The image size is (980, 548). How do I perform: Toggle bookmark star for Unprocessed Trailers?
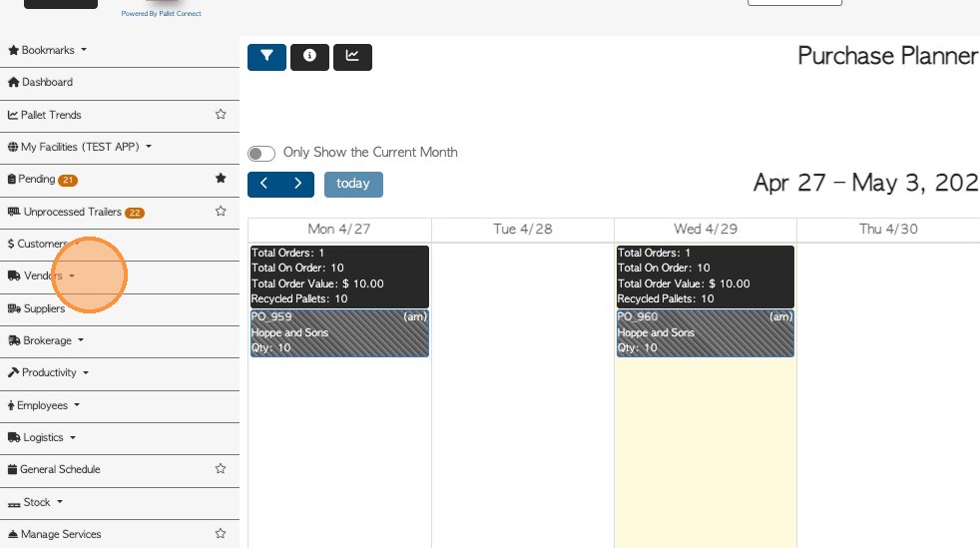point(221,212)
